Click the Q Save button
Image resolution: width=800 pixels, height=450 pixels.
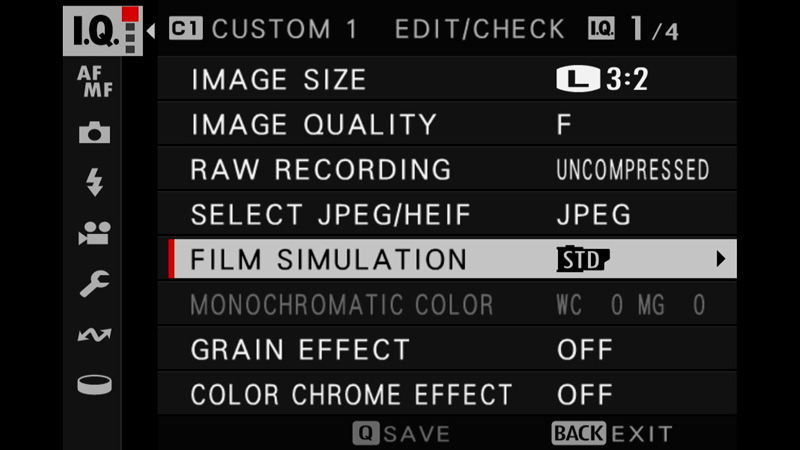point(401,434)
